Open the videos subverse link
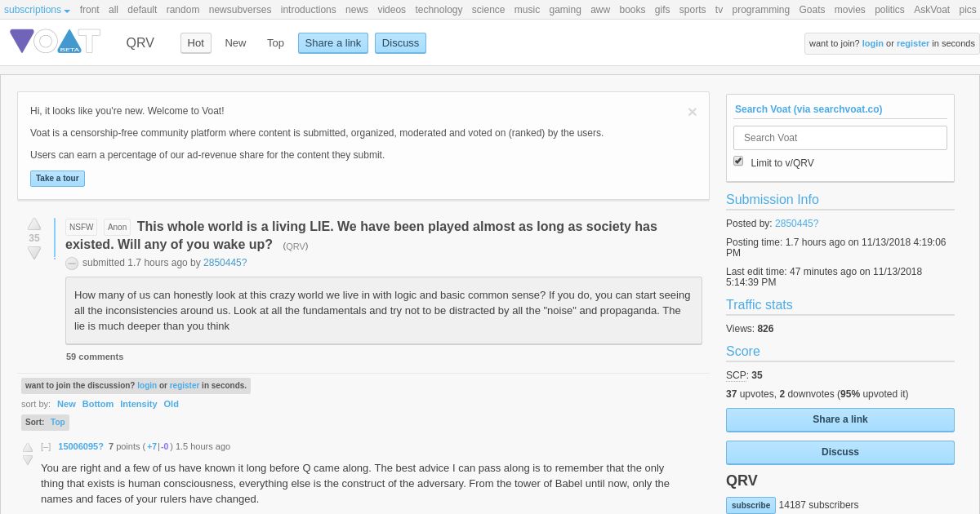The height and width of the screenshot is (514, 980). (391, 10)
